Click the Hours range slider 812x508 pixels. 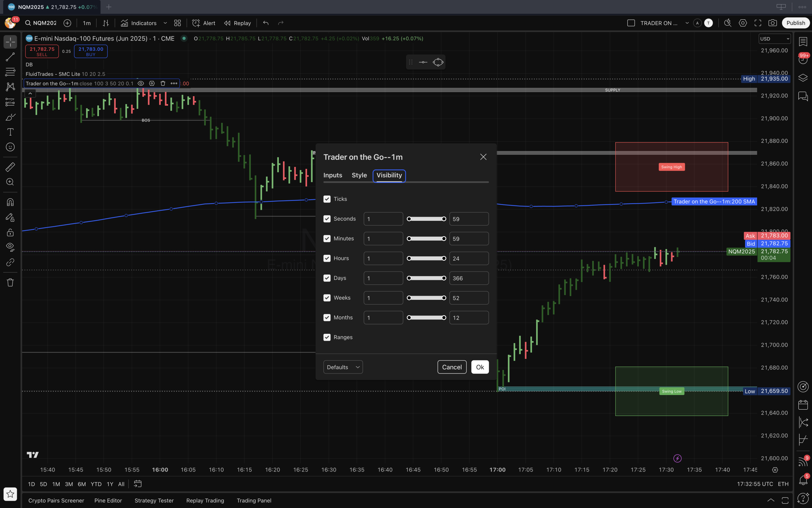(426, 258)
